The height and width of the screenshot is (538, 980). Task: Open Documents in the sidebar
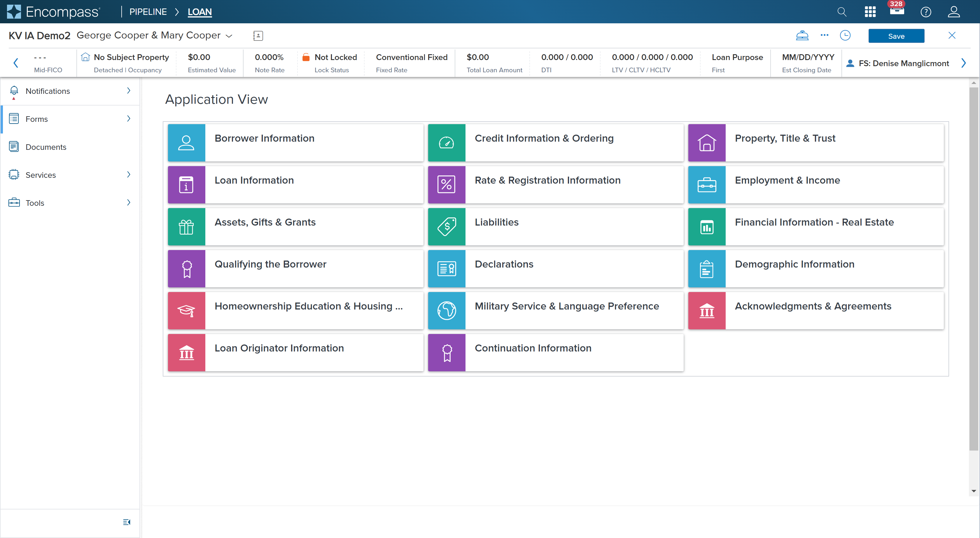70,147
